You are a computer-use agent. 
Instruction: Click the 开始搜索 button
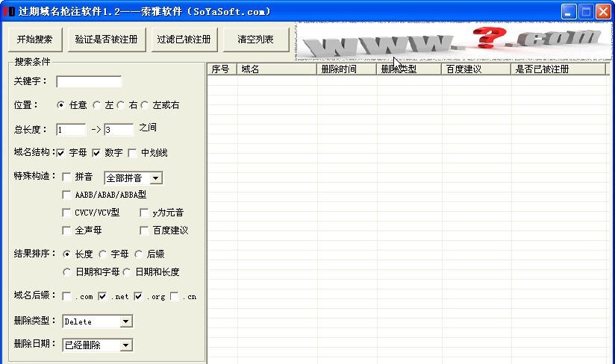click(35, 40)
